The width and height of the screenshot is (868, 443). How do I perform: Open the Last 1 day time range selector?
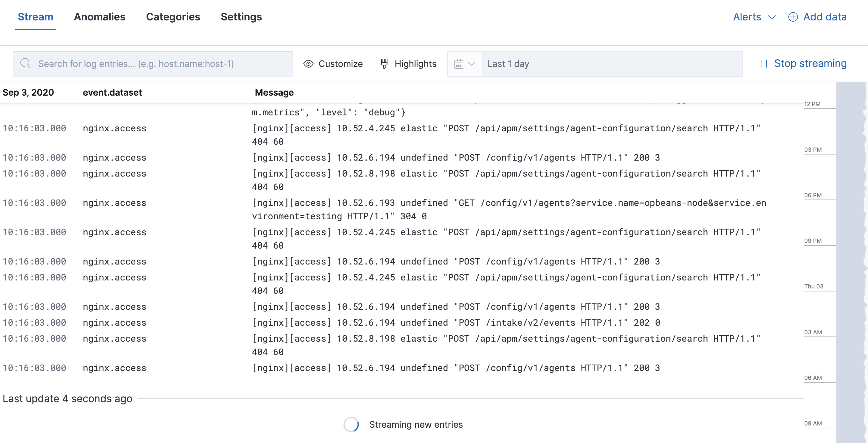[x=508, y=63]
